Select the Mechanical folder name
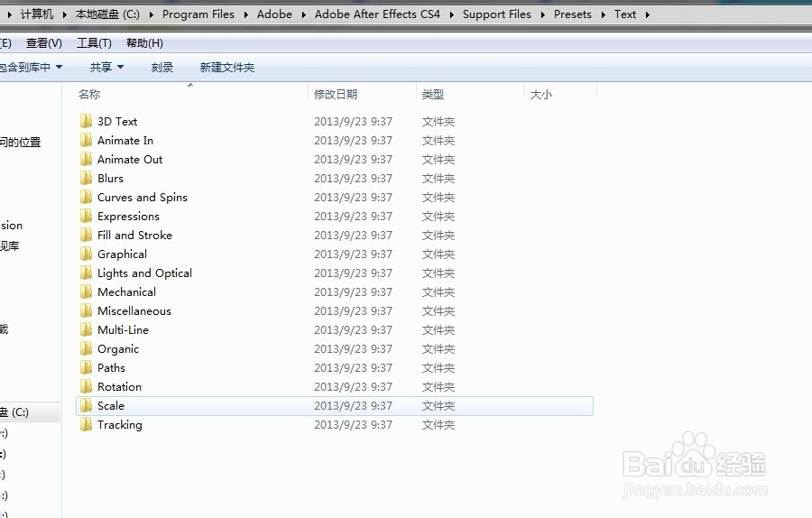Screen dimensions: 812x518 coord(127,291)
